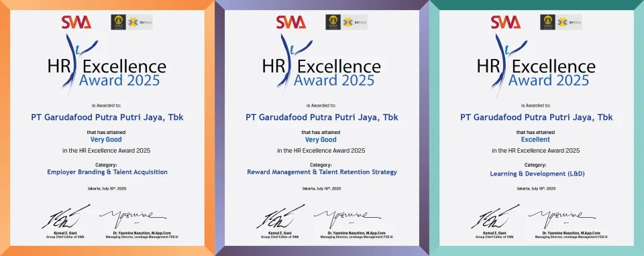
Task: Click the Very Good rating on the purple certificate
Action: (321, 139)
